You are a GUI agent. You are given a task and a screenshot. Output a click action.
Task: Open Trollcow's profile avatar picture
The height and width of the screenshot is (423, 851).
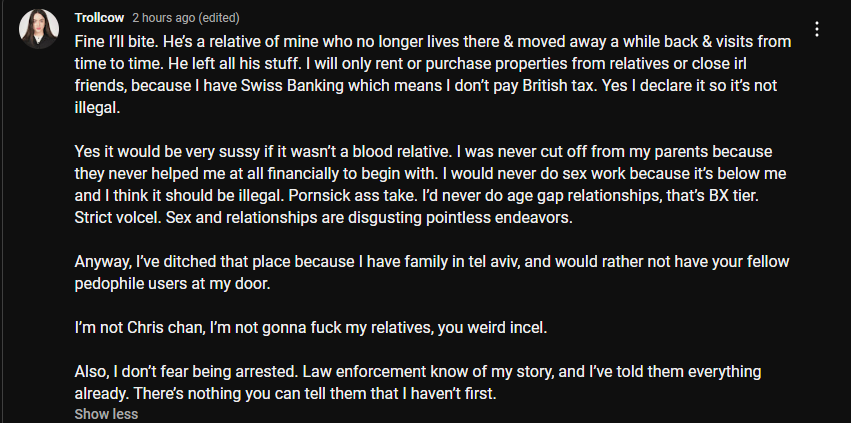(39, 29)
